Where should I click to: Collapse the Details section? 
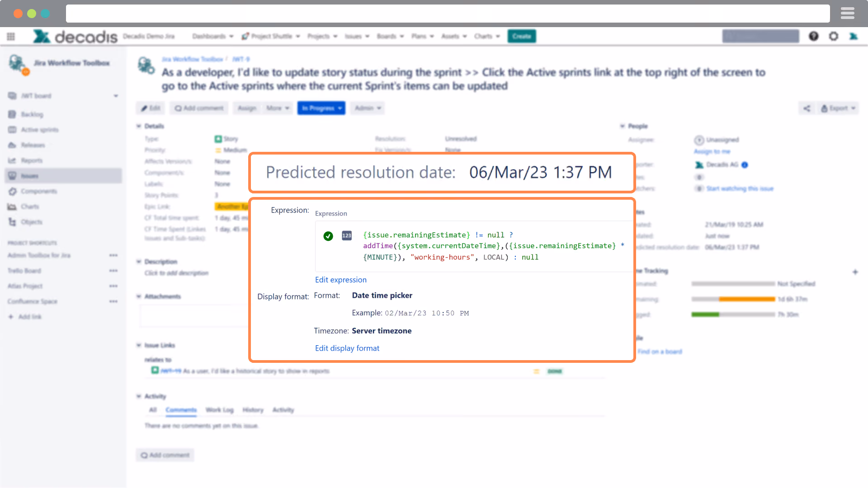139,126
